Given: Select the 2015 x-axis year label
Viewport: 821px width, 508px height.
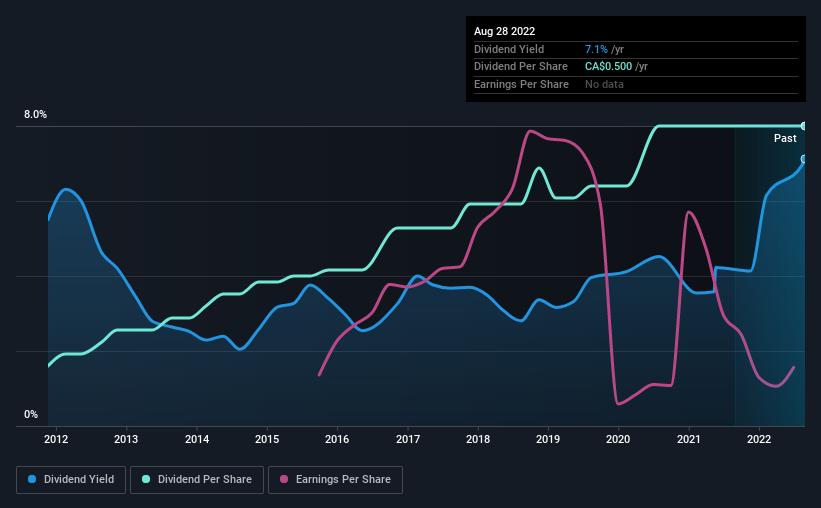Looking at the screenshot, I should point(267,439).
